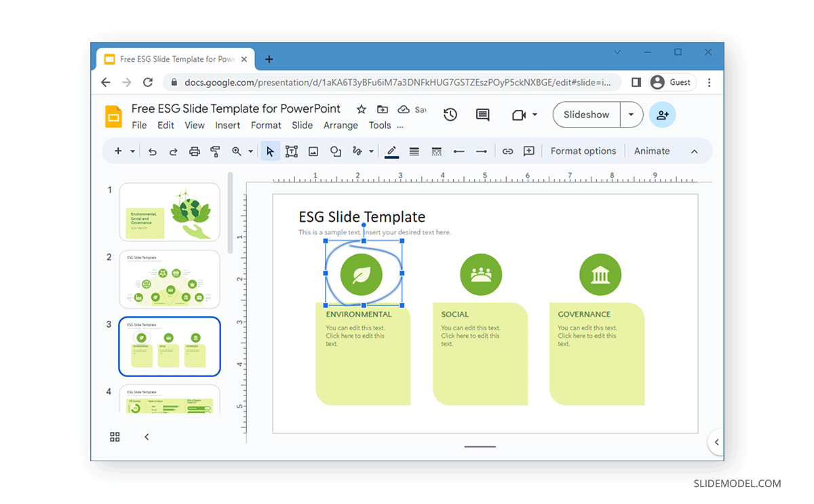This screenshot has width=814, height=504.
Task: Open the Guest profile button
Action: (x=672, y=82)
